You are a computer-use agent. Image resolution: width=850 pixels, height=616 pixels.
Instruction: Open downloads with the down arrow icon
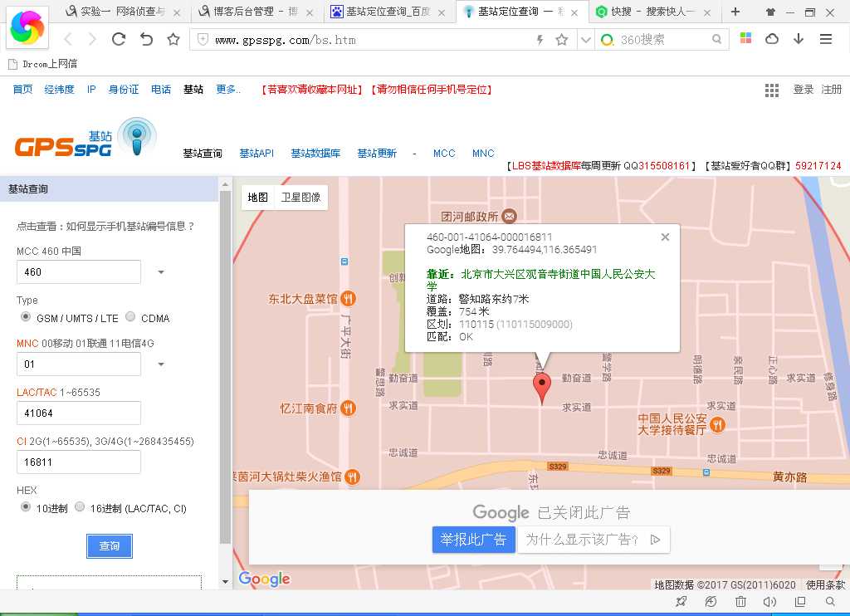pos(799,38)
